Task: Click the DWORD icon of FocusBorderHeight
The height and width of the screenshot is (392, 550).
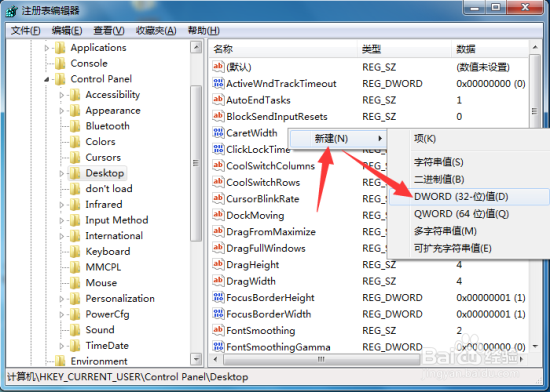Action: click(218, 297)
